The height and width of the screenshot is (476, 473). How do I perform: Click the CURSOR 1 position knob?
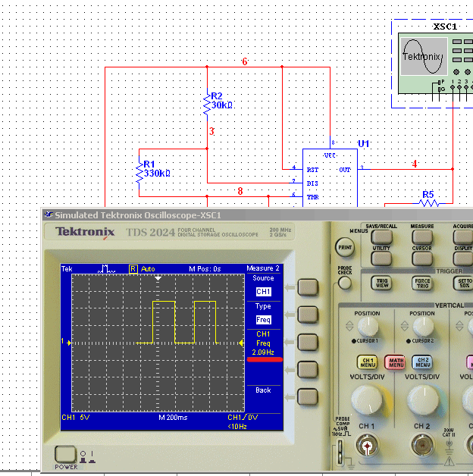coord(368,327)
